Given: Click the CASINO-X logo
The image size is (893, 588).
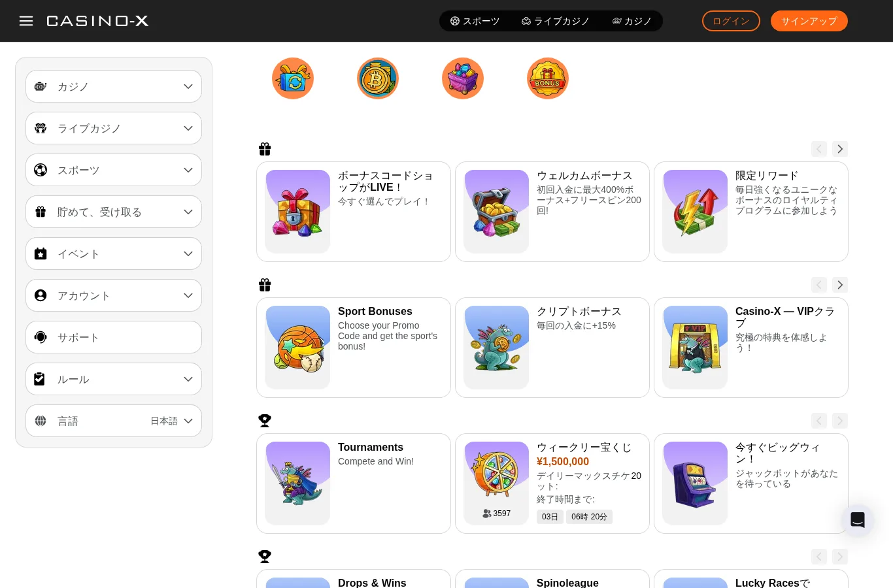Looking at the screenshot, I should 97,21.
